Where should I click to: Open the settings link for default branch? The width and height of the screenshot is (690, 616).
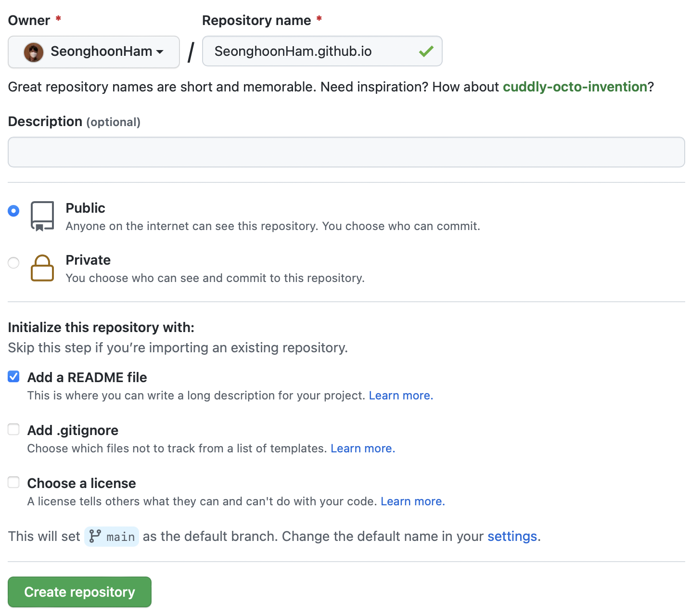512,536
